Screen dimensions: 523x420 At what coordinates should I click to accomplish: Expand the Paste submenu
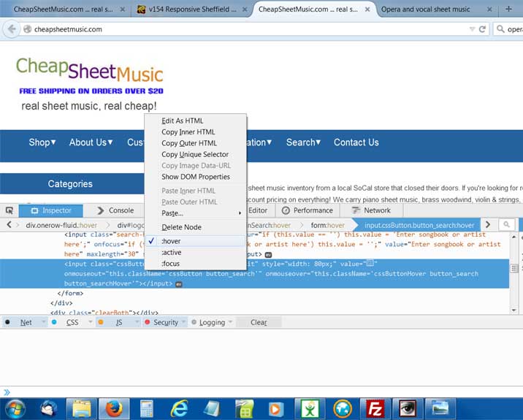coord(196,213)
